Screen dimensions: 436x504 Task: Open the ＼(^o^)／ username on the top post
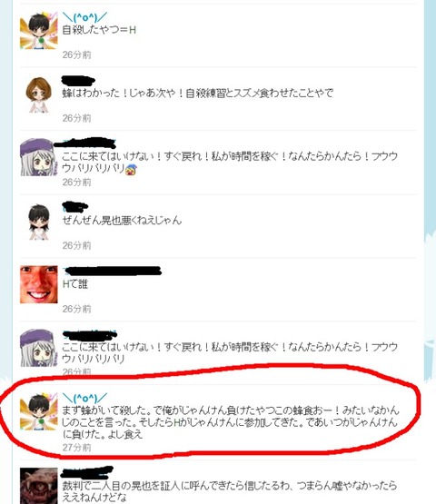[84, 16]
